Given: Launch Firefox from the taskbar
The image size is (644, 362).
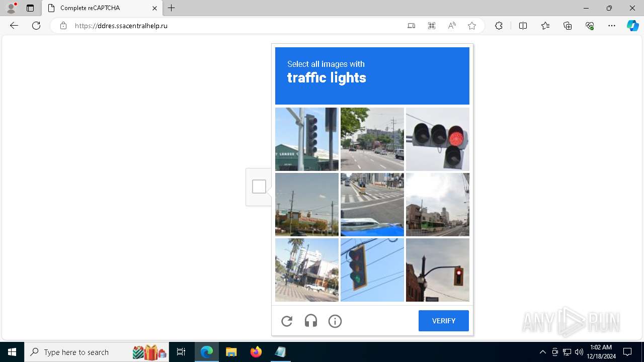Looking at the screenshot, I should [256, 352].
